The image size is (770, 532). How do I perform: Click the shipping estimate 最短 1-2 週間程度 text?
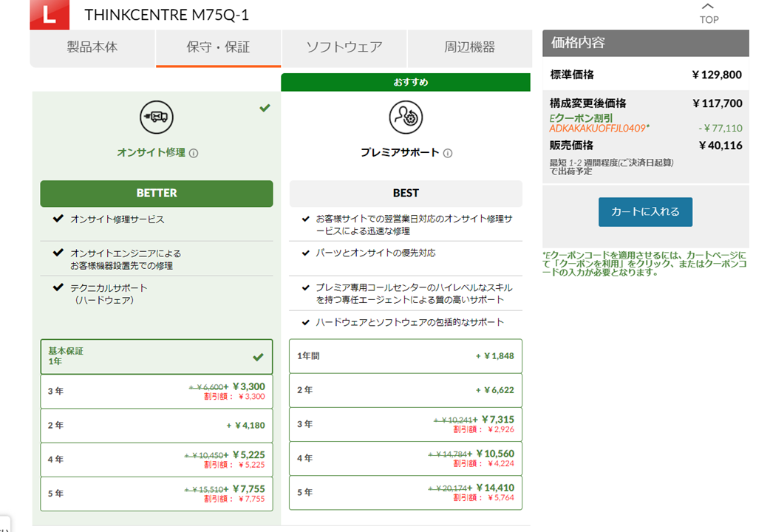point(611,166)
